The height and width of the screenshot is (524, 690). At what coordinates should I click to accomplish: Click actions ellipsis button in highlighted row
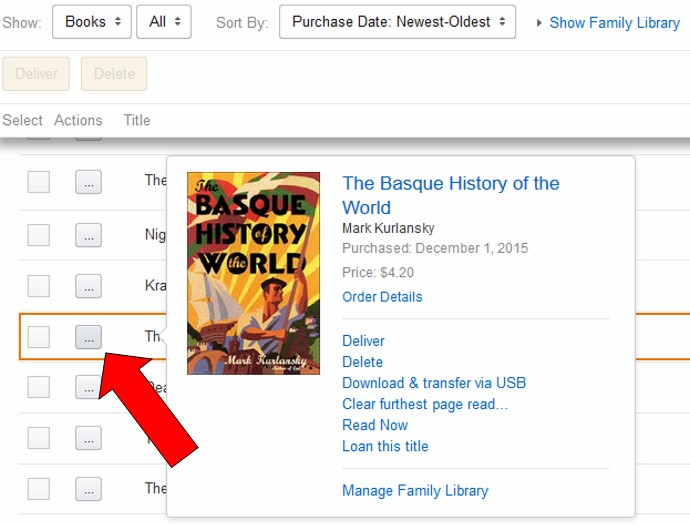tap(88, 337)
